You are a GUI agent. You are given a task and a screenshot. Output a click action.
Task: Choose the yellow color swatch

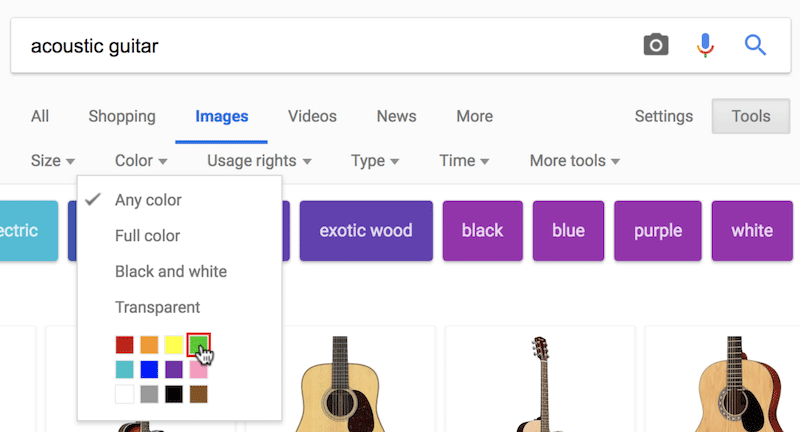[174, 345]
